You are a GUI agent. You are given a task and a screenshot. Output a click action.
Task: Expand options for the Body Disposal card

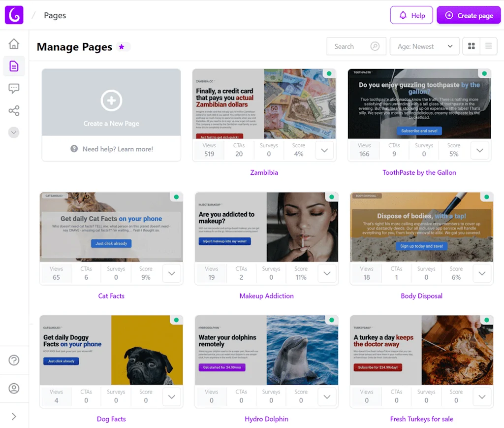482,273
